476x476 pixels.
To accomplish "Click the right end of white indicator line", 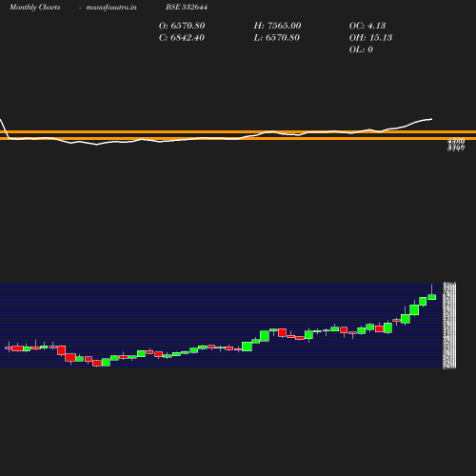I will pyautogui.click(x=431, y=119).
